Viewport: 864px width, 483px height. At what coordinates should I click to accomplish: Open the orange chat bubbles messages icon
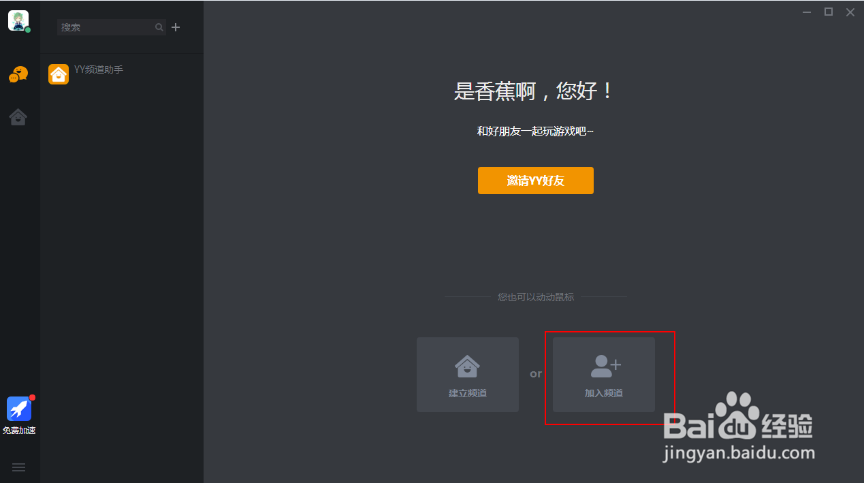pos(18,74)
